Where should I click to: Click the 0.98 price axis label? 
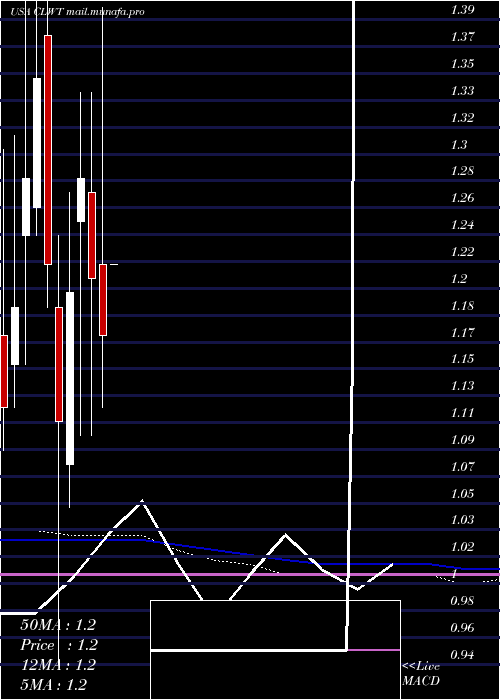tap(462, 601)
